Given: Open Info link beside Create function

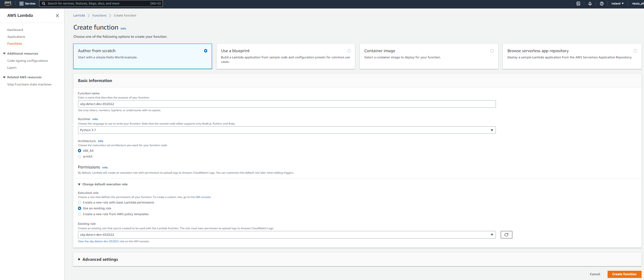Looking at the screenshot, I should pos(123,28).
